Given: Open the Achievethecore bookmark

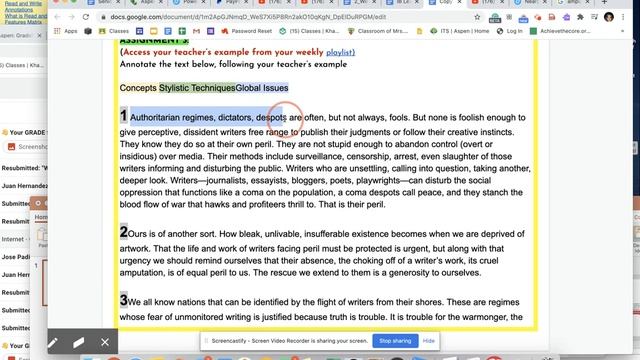Looking at the screenshot, I should click(560, 31).
